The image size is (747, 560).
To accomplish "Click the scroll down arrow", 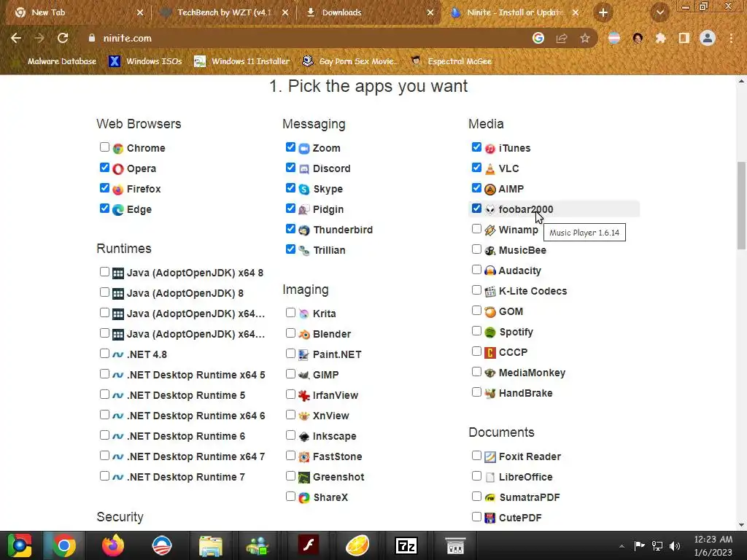I will [x=741, y=525].
